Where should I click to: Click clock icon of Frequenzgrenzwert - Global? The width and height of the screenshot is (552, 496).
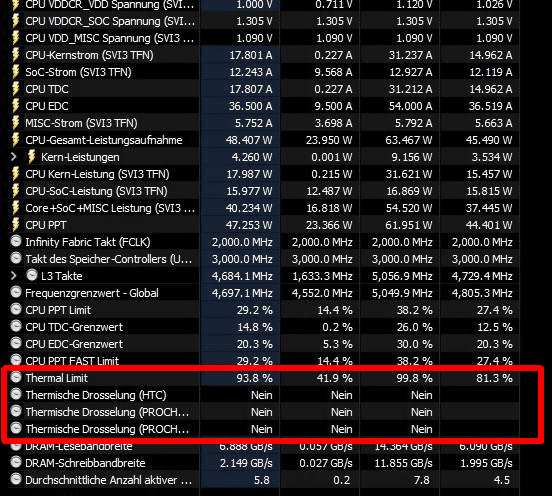point(16,292)
